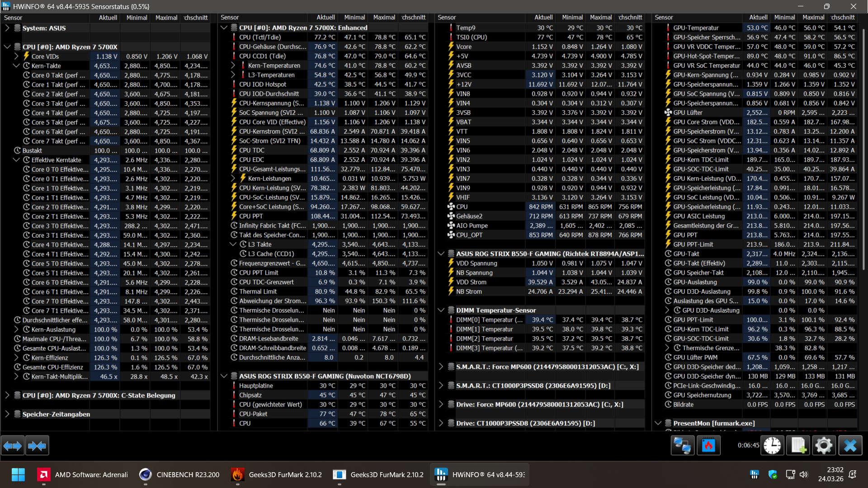Collapse the Kern-Takte group

[16, 66]
